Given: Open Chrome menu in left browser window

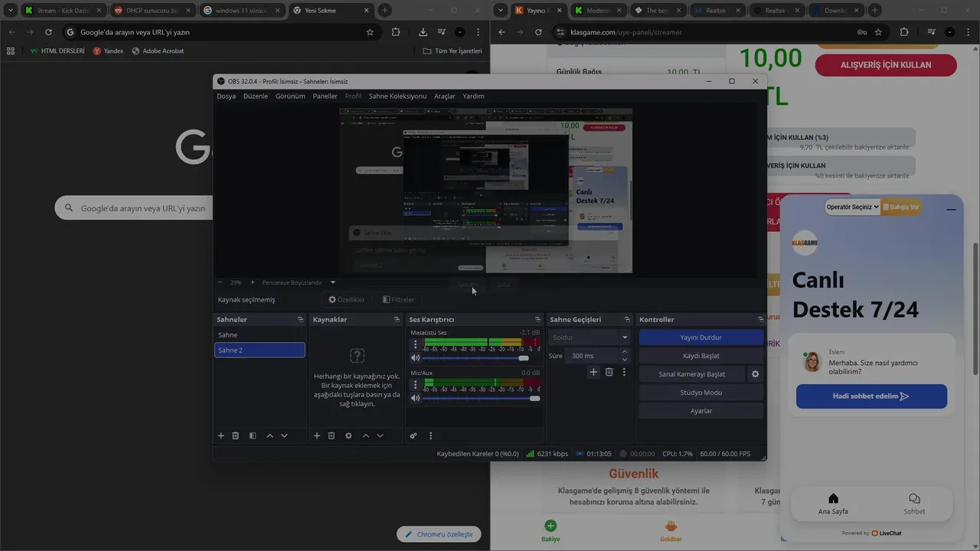Looking at the screenshot, I should [478, 32].
